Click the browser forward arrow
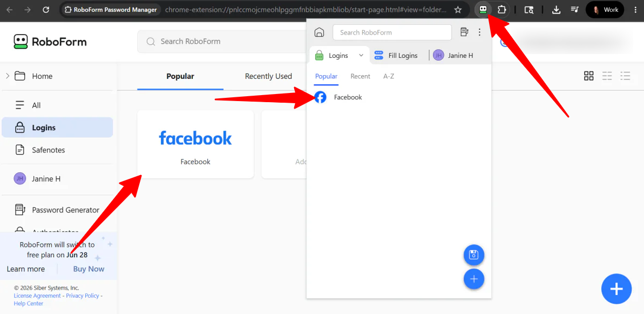Image resolution: width=644 pixels, height=314 pixels. click(28, 9)
